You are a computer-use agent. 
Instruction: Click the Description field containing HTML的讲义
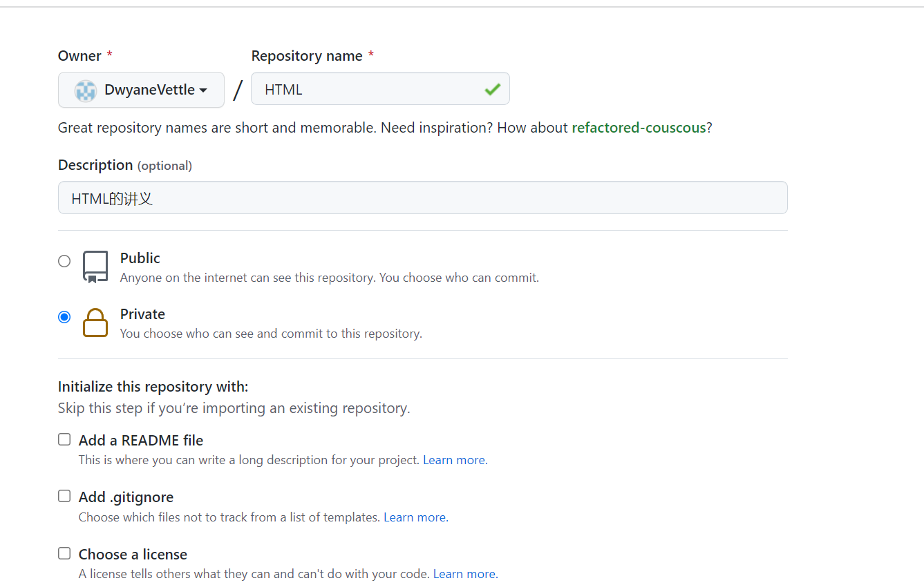[x=422, y=198]
